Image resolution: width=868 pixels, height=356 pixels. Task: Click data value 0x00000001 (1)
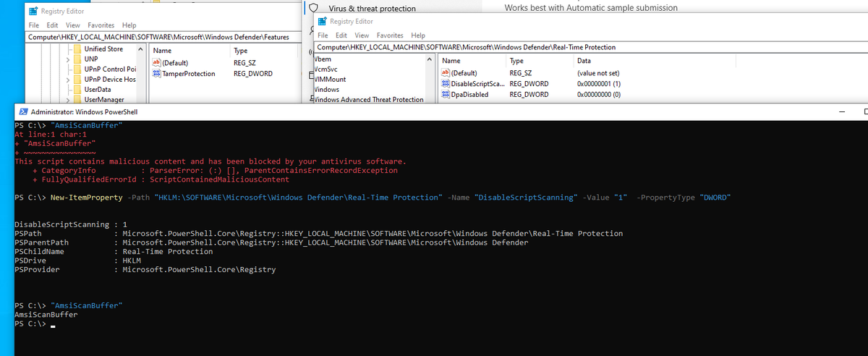[x=597, y=84]
